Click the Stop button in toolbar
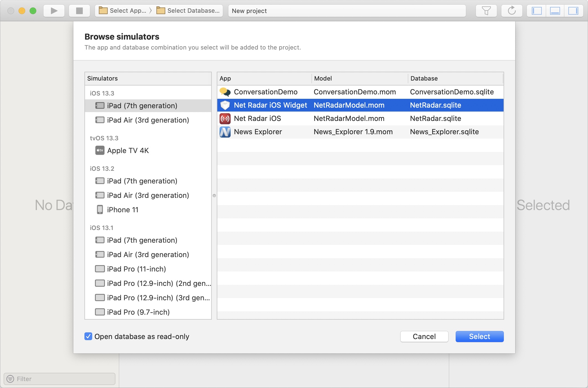588x388 pixels. (x=79, y=11)
